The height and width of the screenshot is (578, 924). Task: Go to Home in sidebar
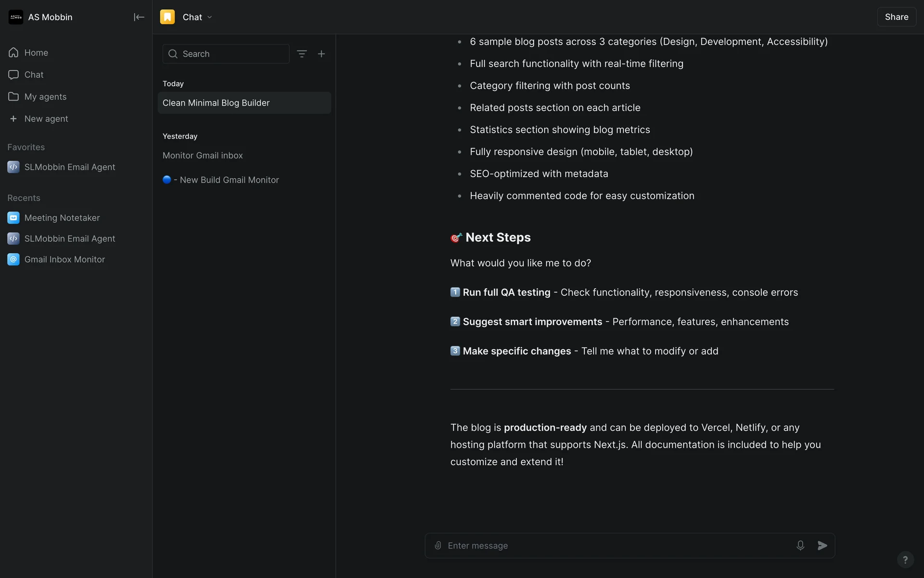pyautogui.click(x=36, y=53)
